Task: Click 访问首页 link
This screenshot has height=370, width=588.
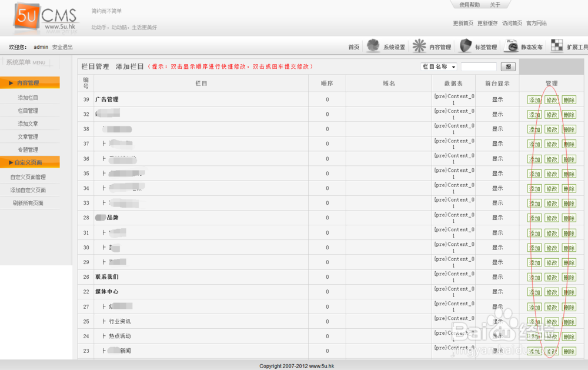Action: (512, 24)
